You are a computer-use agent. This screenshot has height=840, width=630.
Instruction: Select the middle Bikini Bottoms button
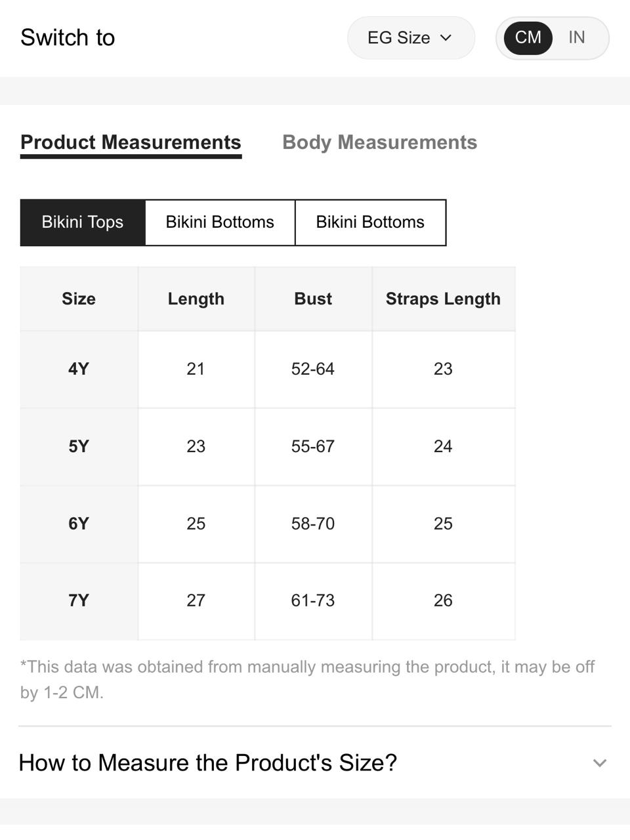220,222
